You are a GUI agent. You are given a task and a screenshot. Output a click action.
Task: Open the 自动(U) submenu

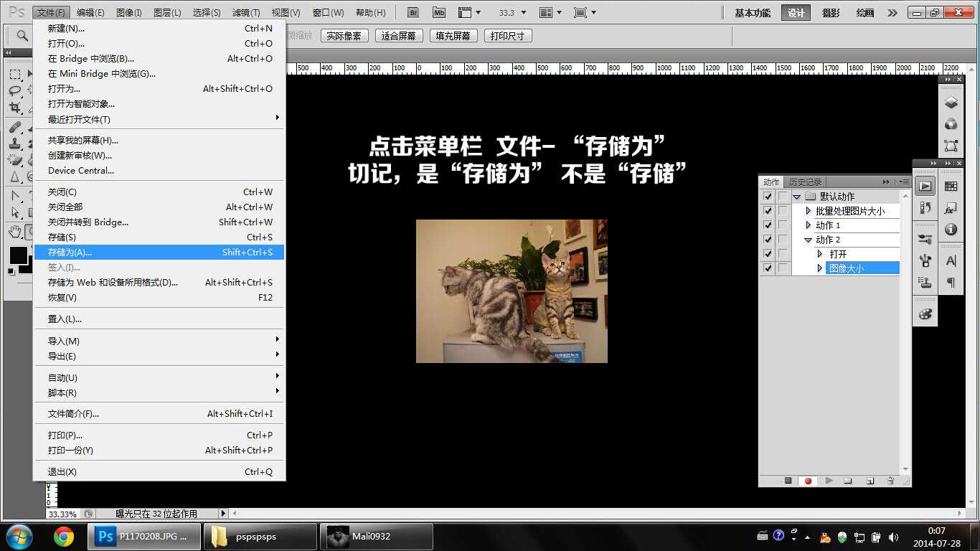click(x=159, y=377)
